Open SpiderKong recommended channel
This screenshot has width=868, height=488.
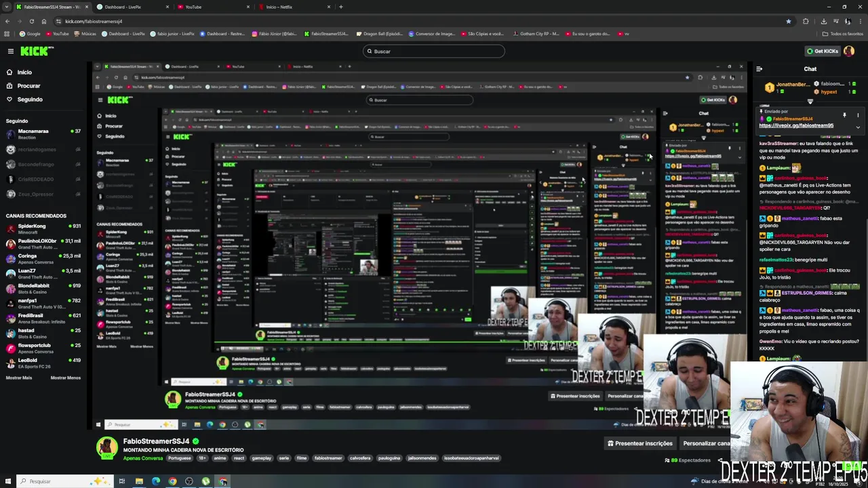coord(43,228)
